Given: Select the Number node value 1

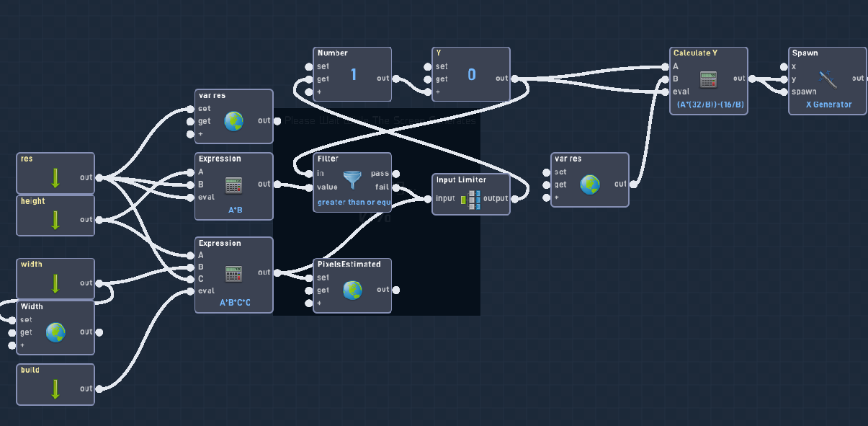Looking at the screenshot, I should 354,74.
